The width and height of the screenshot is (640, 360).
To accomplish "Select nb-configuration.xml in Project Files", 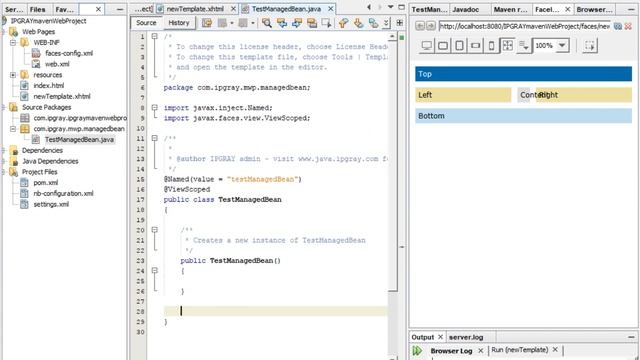I will (63, 193).
